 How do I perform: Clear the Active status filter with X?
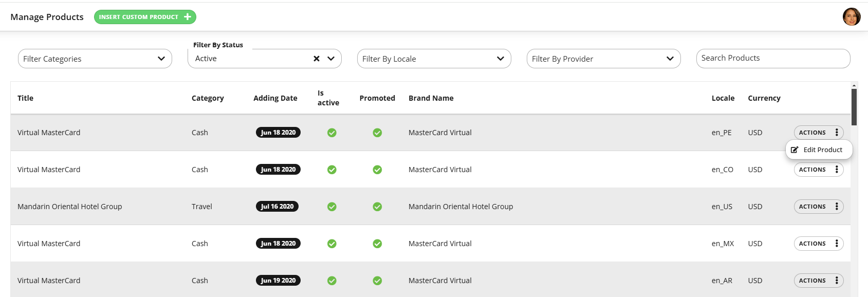tap(317, 59)
